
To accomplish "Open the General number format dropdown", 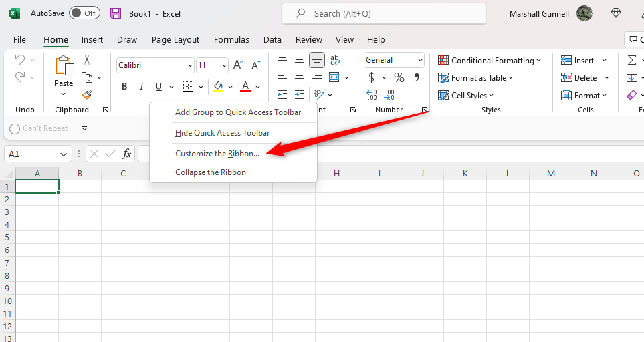I will 420,60.
